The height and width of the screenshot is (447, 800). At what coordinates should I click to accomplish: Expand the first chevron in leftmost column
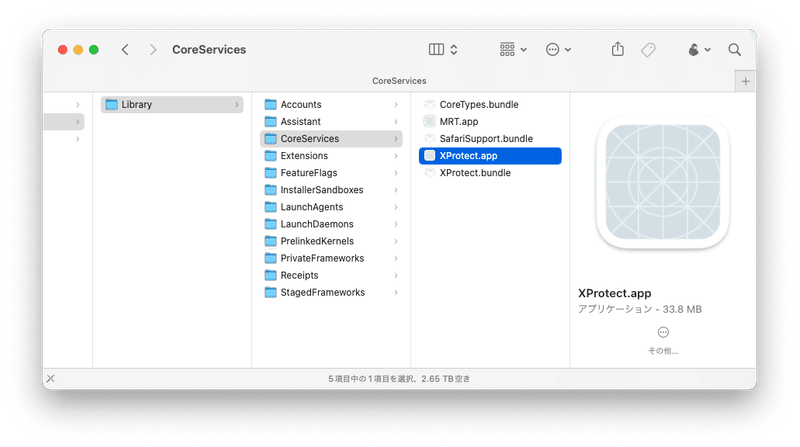tap(78, 105)
